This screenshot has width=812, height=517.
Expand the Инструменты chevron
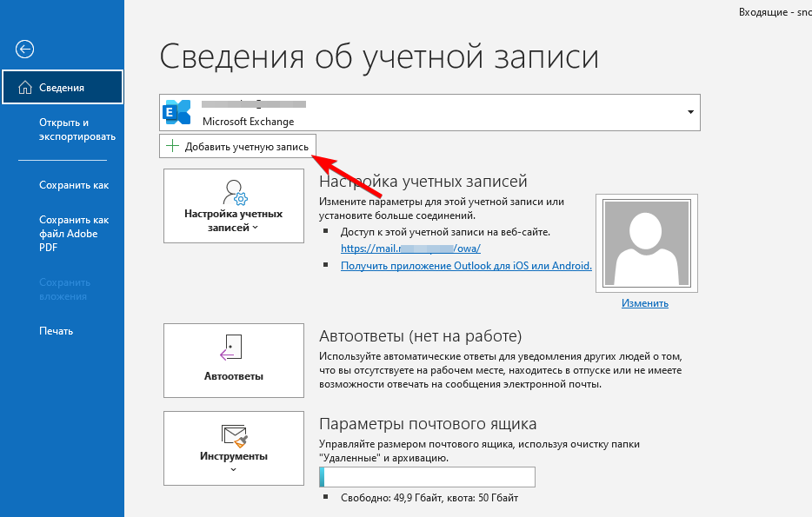(233, 470)
